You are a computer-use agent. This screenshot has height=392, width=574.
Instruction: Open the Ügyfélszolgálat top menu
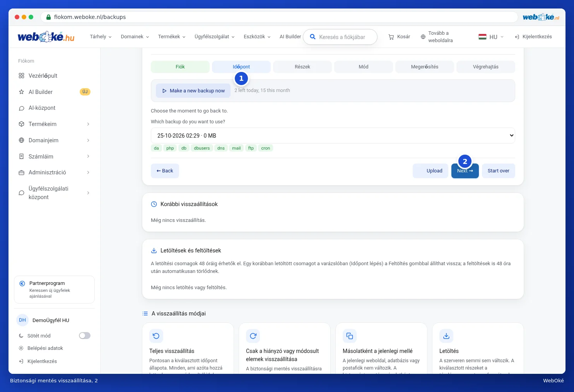pos(215,37)
